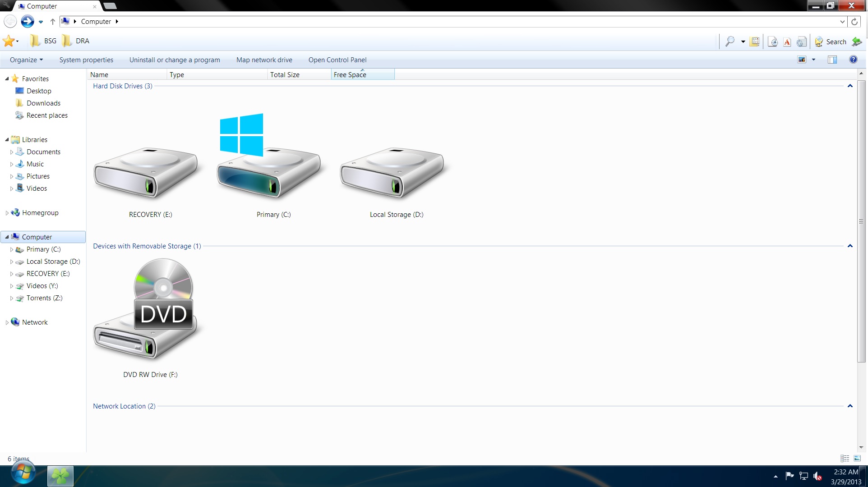Collapse the Hard Disk Drives group
868x487 pixels.
pyautogui.click(x=850, y=86)
